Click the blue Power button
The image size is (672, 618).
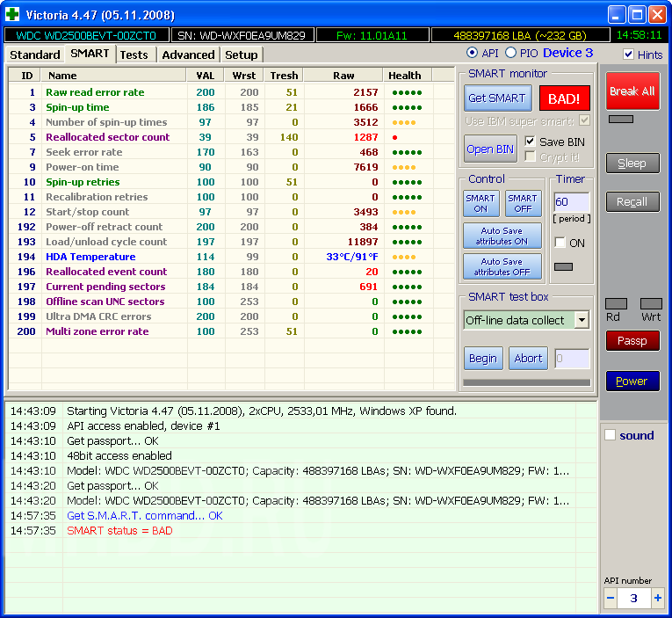(x=632, y=381)
